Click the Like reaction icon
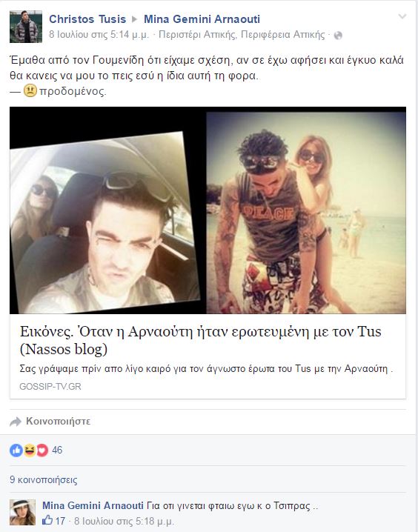 point(16,450)
